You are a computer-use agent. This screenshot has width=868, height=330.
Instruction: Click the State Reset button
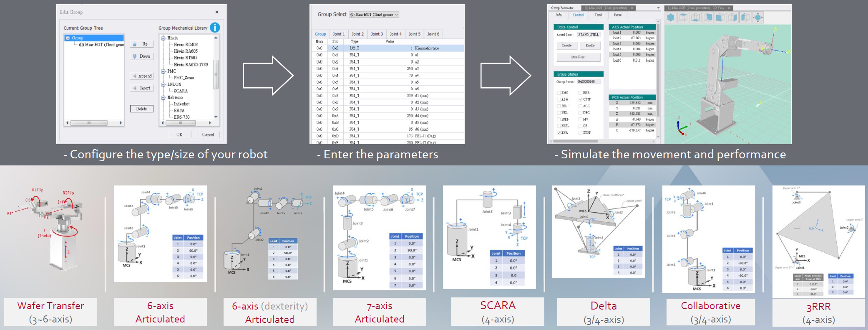[x=578, y=57]
